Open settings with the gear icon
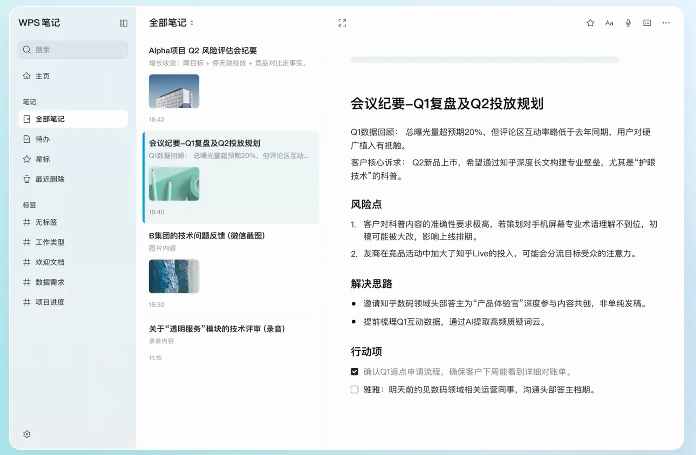696x455 pixels. point(27,434)
